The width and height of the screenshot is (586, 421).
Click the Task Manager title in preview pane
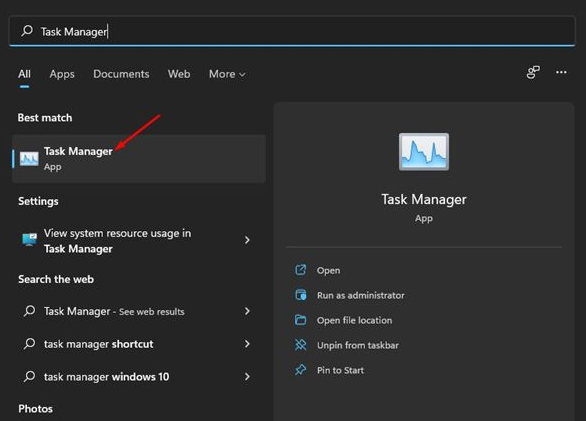(x=424, y=200)
